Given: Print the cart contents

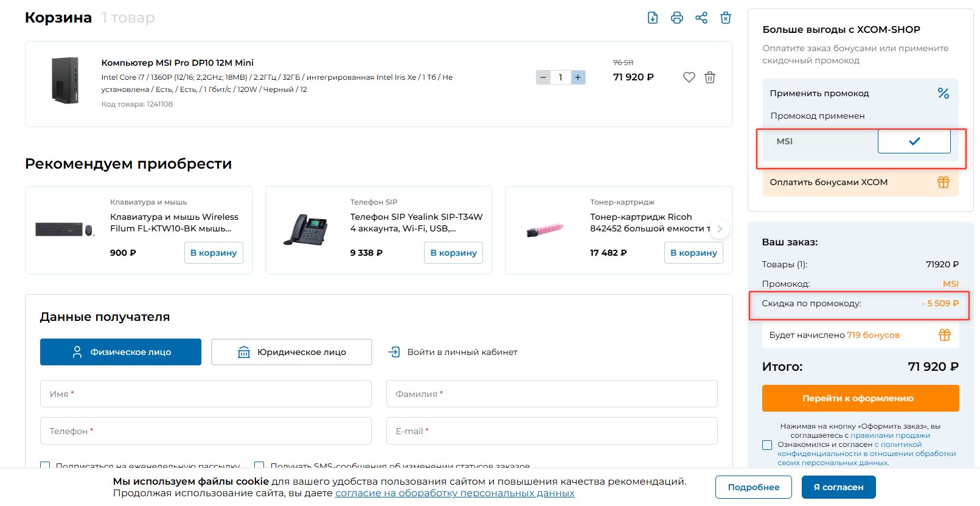Looking at the screenshot, I should [x=677, y=18].
